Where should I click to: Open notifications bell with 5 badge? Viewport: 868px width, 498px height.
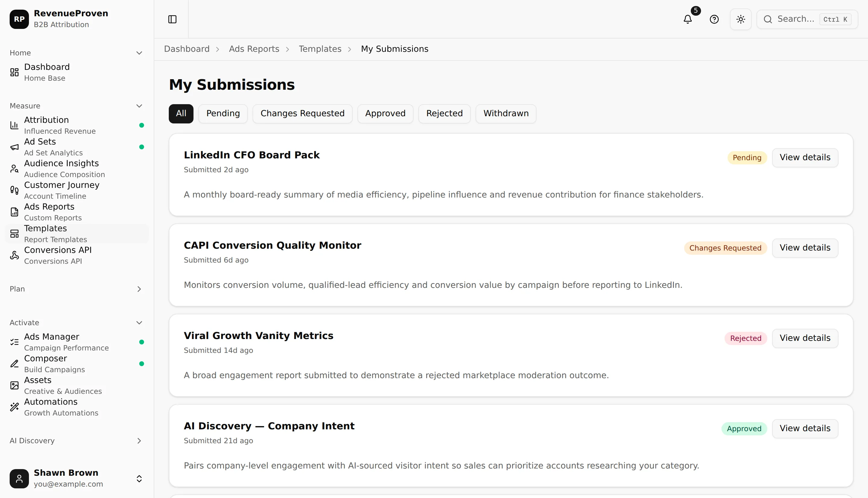coord(688,19)
